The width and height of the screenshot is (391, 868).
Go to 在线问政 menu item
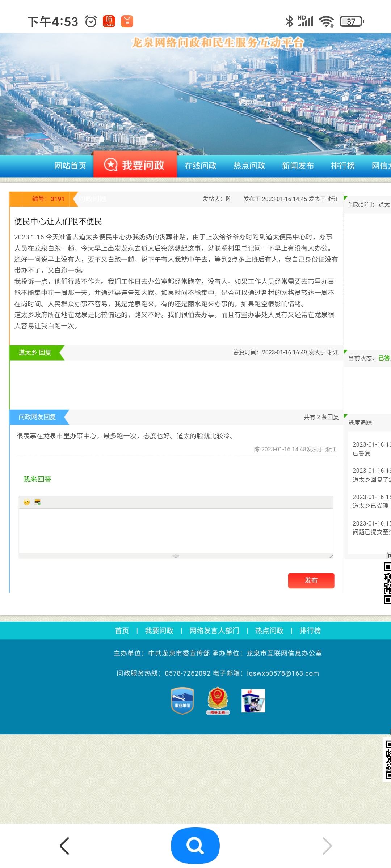pyautogui.click(x=201, y=166)
